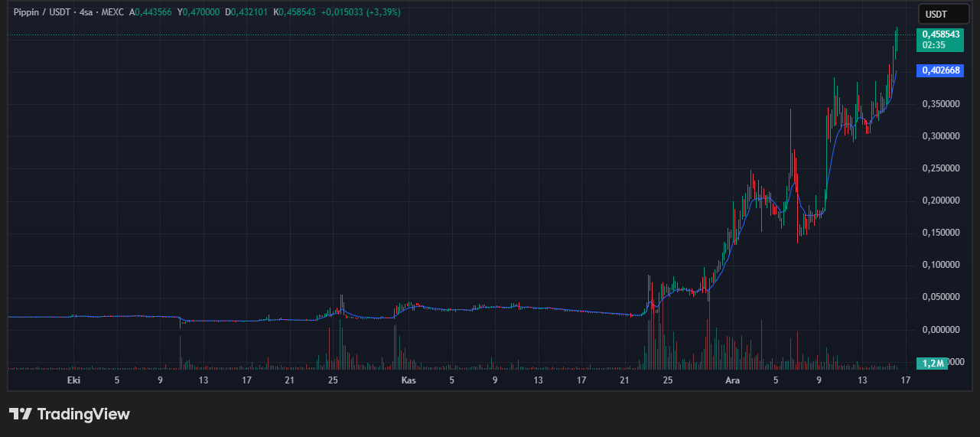The height and width of the screenshot is (437, 980).
Task: Click the 0,250000 price axis level
Action: tap(940, 168)
